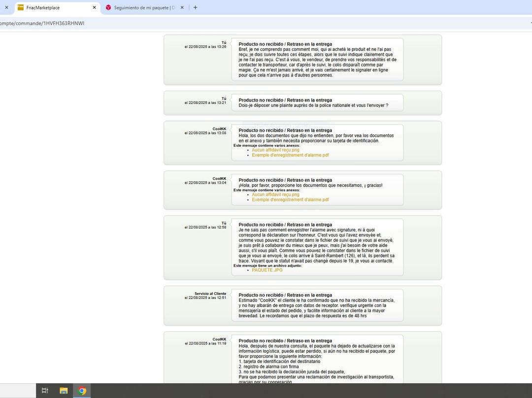Close the FnacMarketplace tab
This screenshot has height=398, width=532.
click(x=94, y=7)
